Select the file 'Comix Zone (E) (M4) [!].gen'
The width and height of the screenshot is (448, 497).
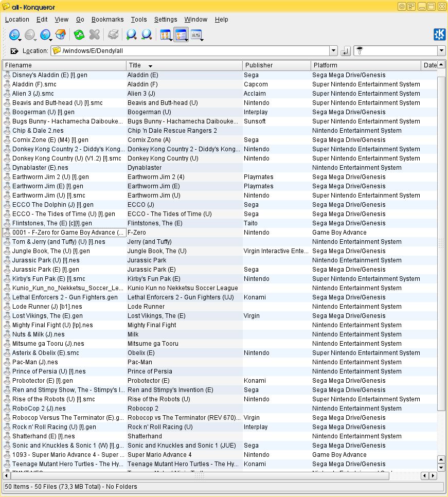click(50, 140)
